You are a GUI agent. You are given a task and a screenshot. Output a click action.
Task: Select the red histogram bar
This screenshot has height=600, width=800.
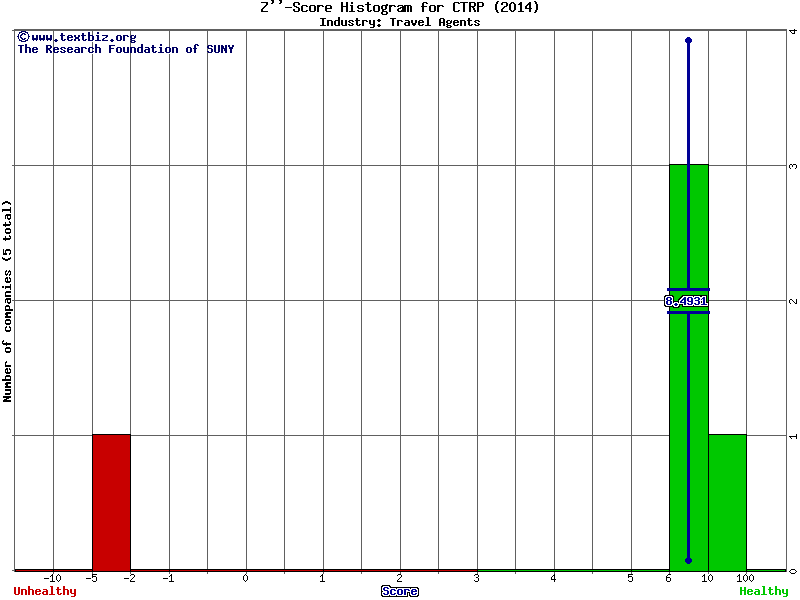111,502
